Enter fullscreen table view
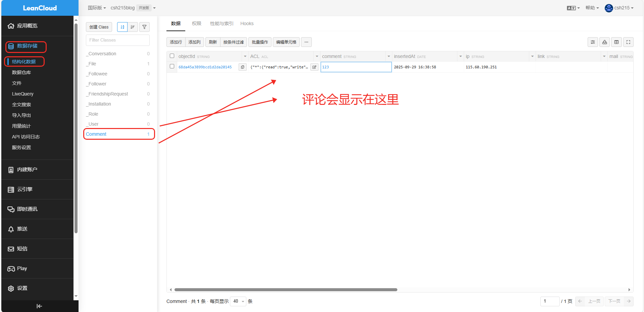Screen dimensions: 644x312 pyautogui.click(x=628, y=42)
